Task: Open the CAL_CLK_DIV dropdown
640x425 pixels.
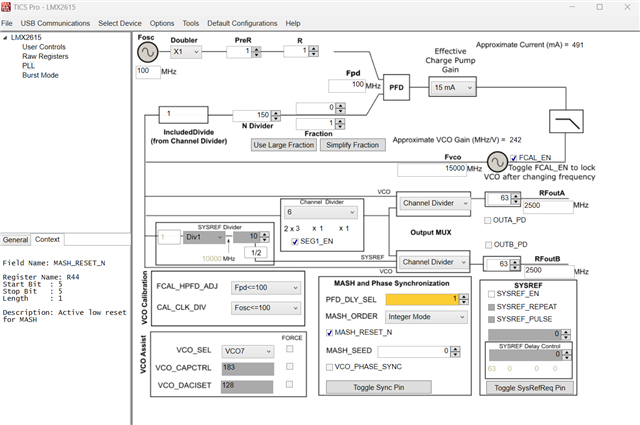Action: 266,308
